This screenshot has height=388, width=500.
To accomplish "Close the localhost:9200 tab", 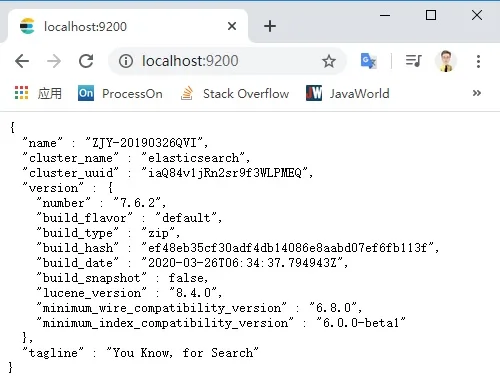I will click(x=232, y=26).
